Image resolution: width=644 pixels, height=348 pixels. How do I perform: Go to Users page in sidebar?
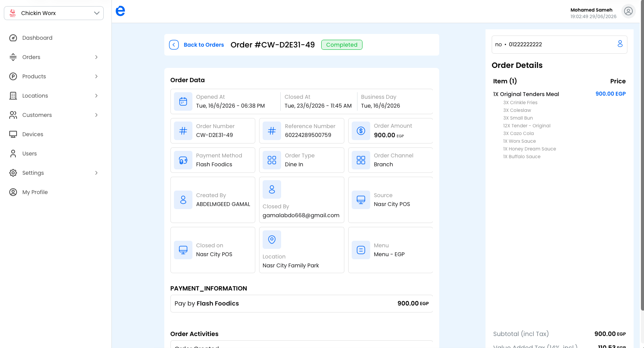click(x=30, y=154)
